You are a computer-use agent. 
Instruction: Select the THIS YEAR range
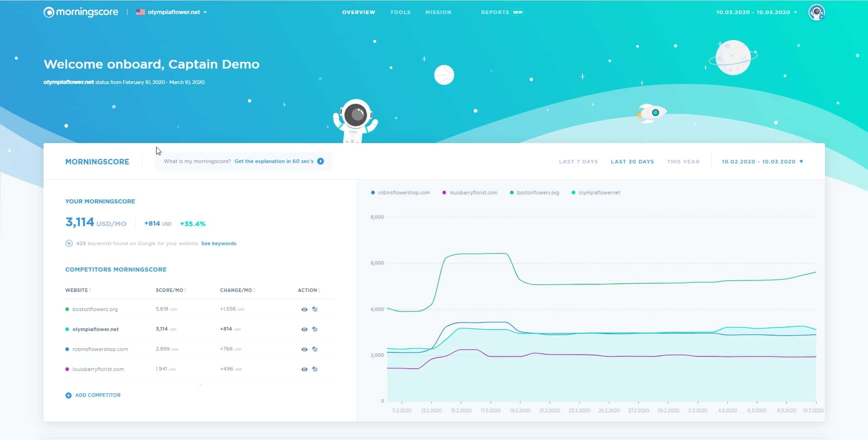683,162
